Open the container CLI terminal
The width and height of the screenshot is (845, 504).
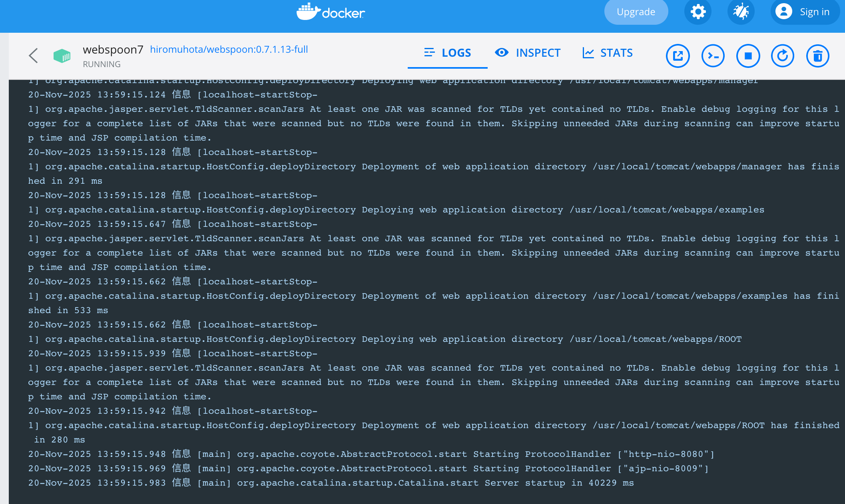(713, 56)
